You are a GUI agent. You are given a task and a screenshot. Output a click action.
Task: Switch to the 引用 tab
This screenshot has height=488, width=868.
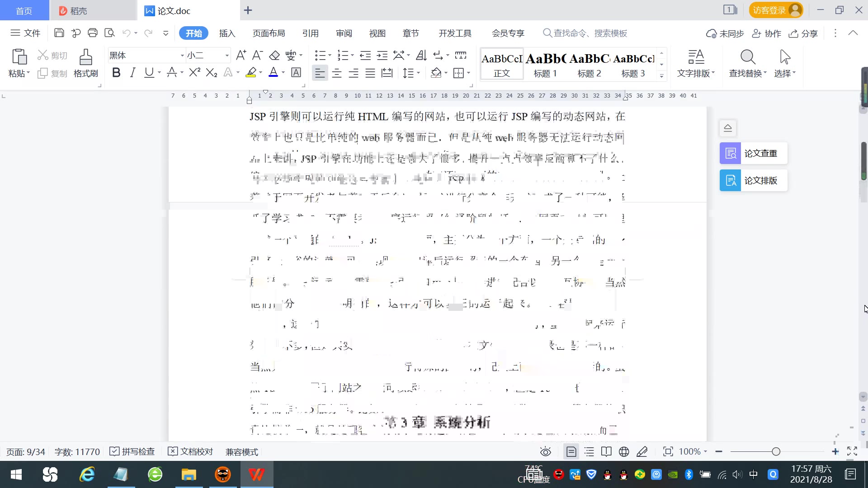point(310,33)
